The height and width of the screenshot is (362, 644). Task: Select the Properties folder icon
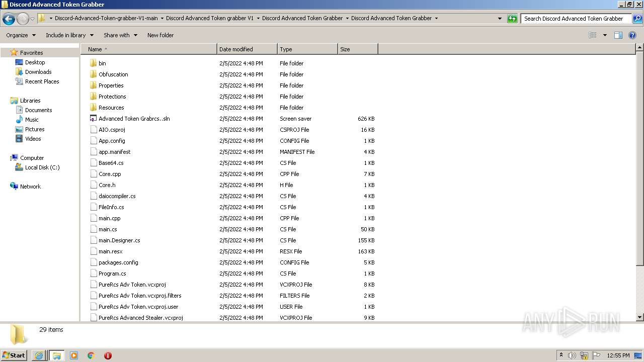93,85
